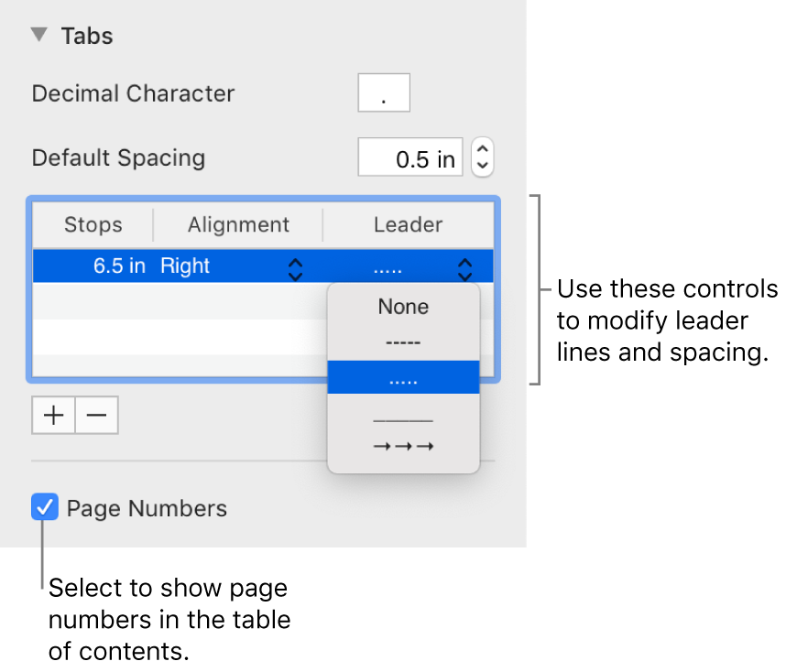The height and width of the screenshot is (672, 797).
Task: Click the Leader column header
Action: pyautogui.click(x=408, y=225)
